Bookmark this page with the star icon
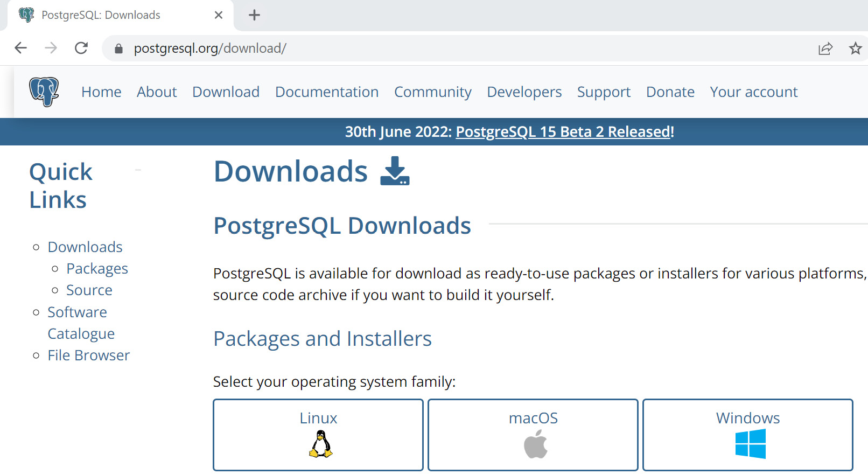This screenshot has height=474, width=868. (x=855, y=48)
